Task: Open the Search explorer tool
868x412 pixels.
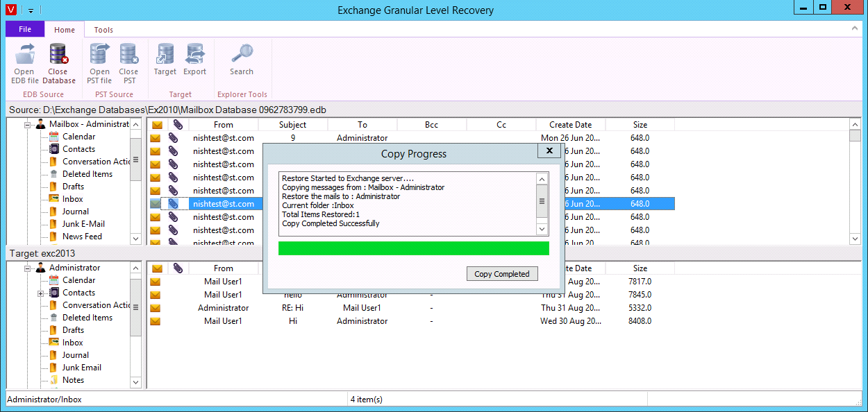Action: click(242, 54)
